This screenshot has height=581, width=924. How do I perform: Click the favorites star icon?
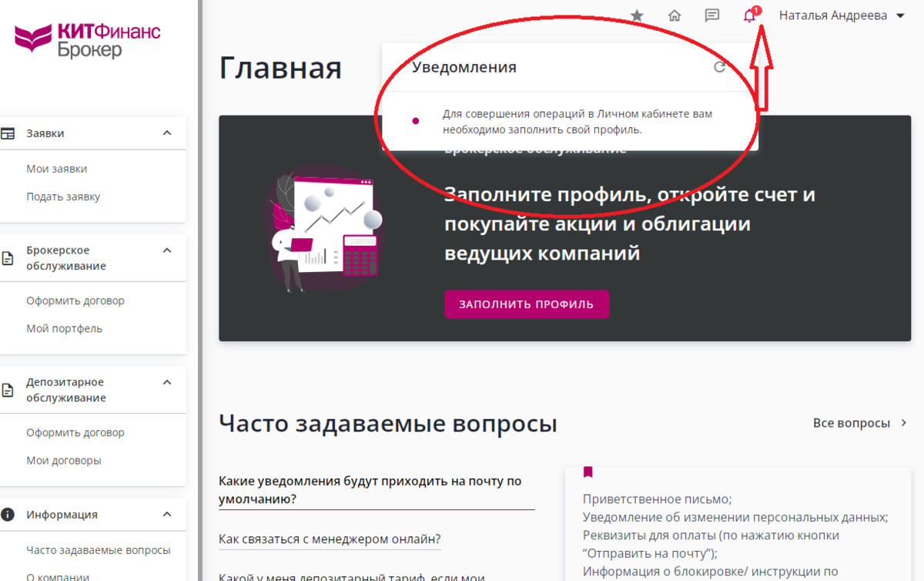pyautogui.click(x=636, y=15)
